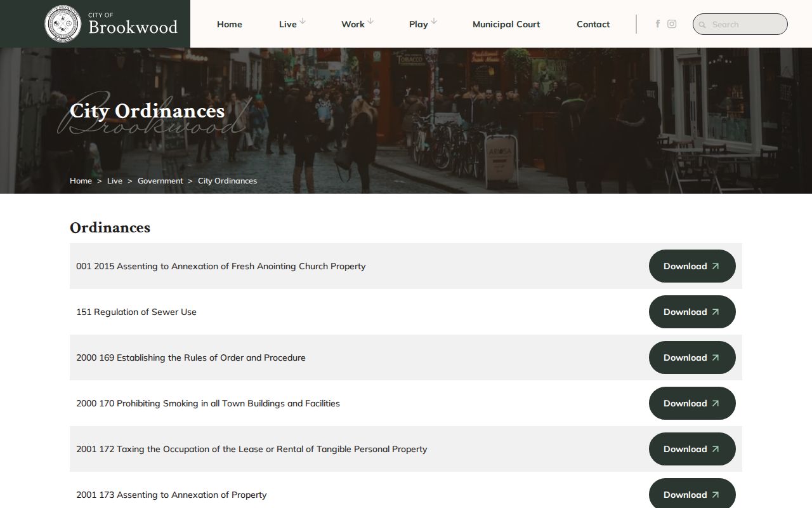Download 2000 169 Rules of Order ordinance
812x508 pixels.
pos(692,358)
